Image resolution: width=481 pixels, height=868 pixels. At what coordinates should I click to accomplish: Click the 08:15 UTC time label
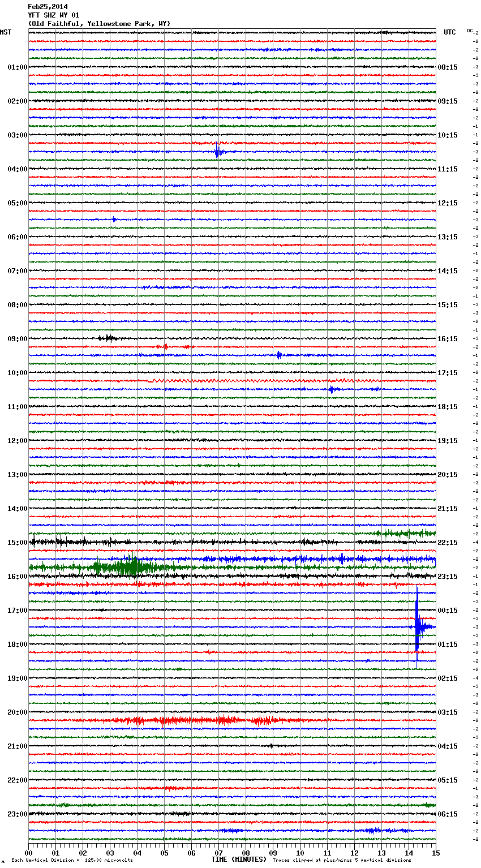[x=448, y=67]
